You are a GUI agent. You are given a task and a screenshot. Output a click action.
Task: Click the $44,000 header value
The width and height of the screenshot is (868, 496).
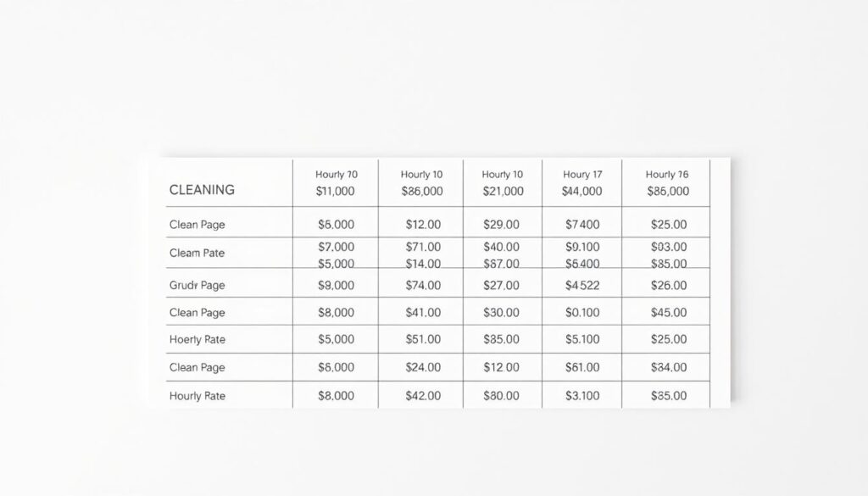pyautogui.click(x=581, y=192)
